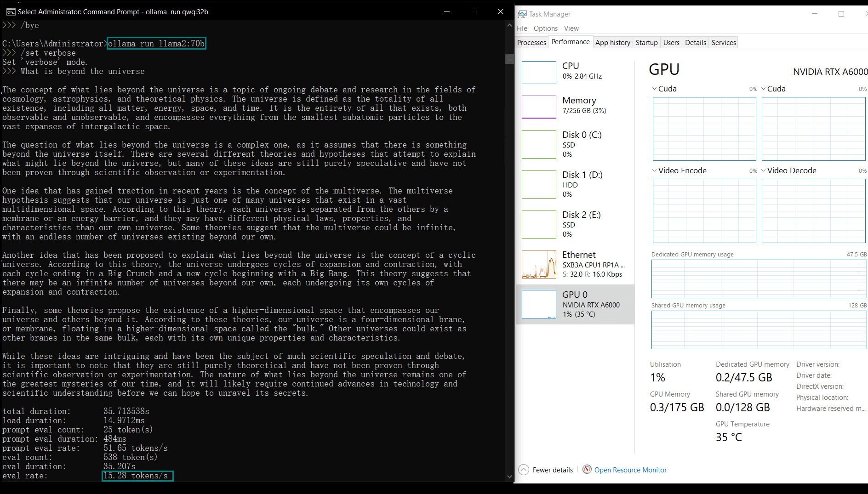Switch to the Performance tab
868x494 pixels.
pos(571,42)
